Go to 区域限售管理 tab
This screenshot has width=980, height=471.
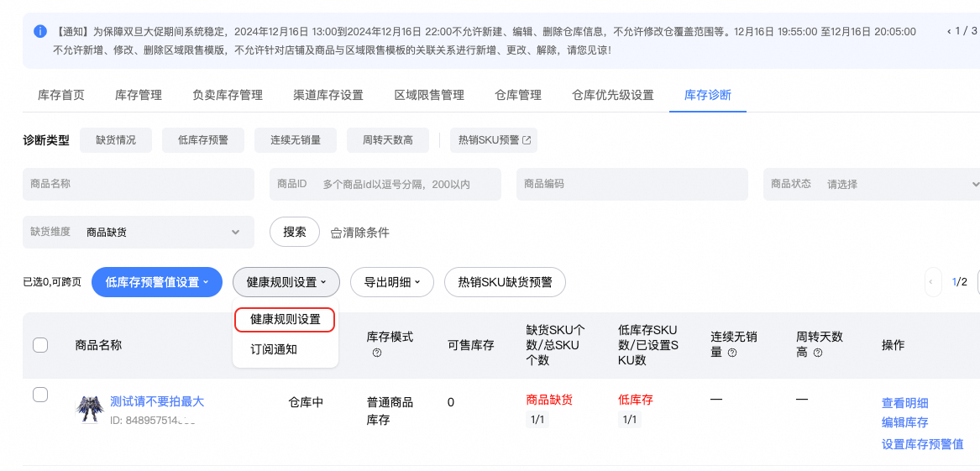click(429, 95)
